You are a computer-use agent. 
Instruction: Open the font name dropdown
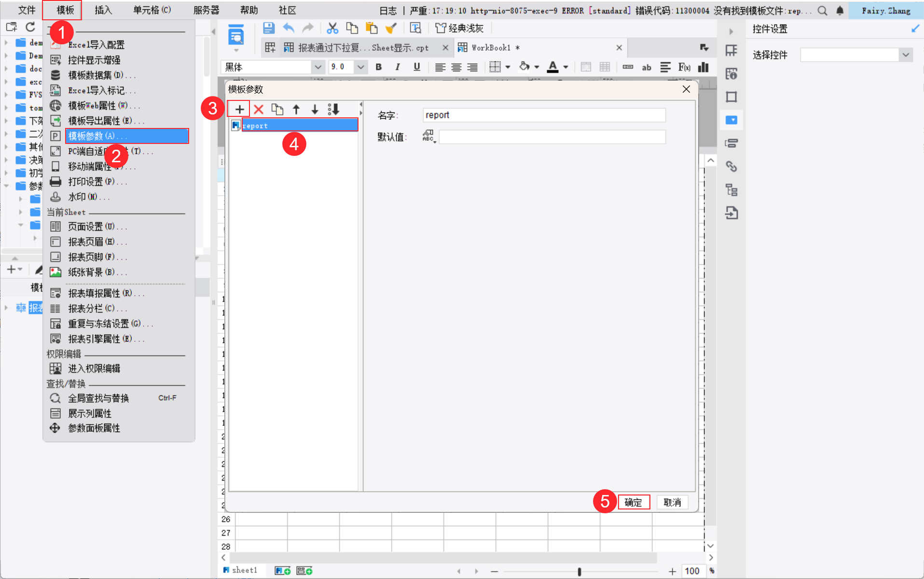(x=318, y=67)
